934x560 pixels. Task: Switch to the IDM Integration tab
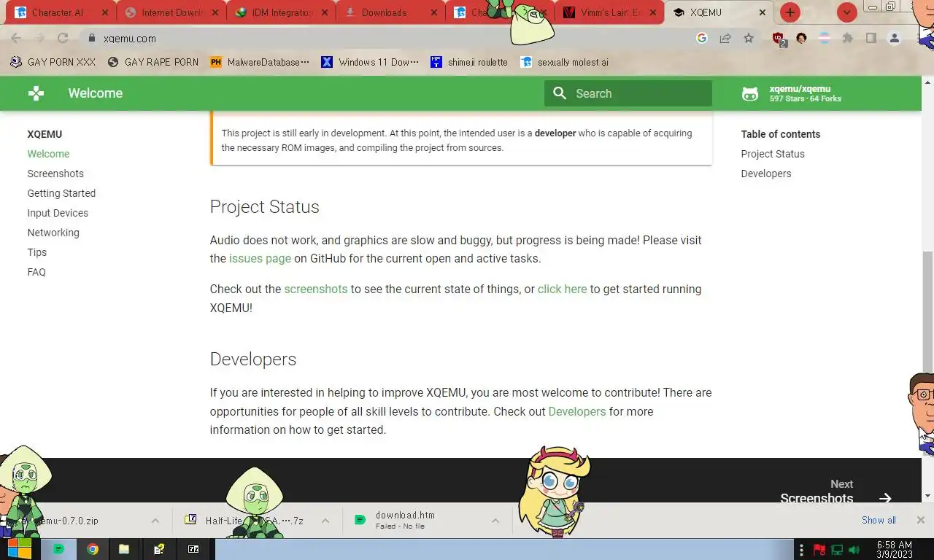[281, 12]
